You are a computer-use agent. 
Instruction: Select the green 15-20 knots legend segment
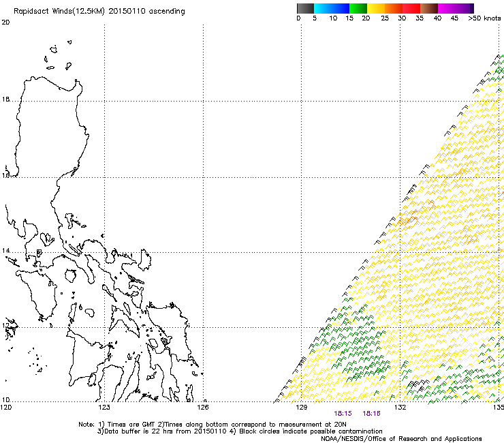pos(358,8)
